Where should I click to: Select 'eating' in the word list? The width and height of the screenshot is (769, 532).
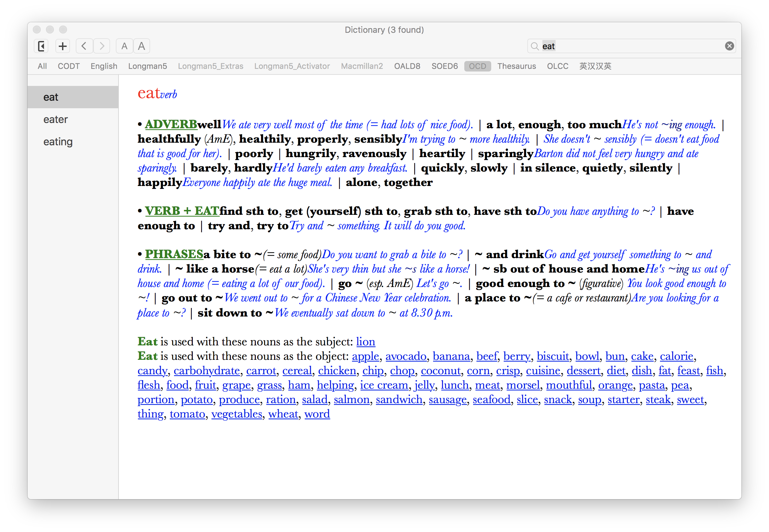coord(58,141)
